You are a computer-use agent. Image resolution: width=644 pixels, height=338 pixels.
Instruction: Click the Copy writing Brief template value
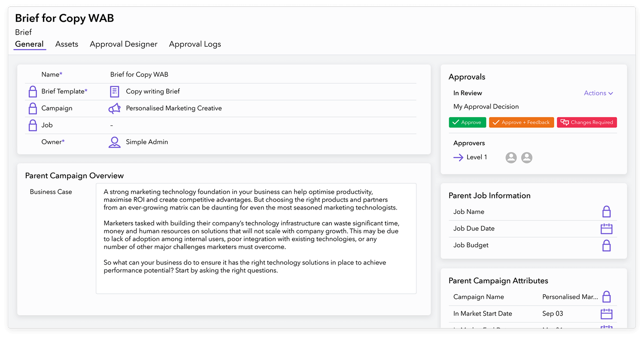coord(153,91)
